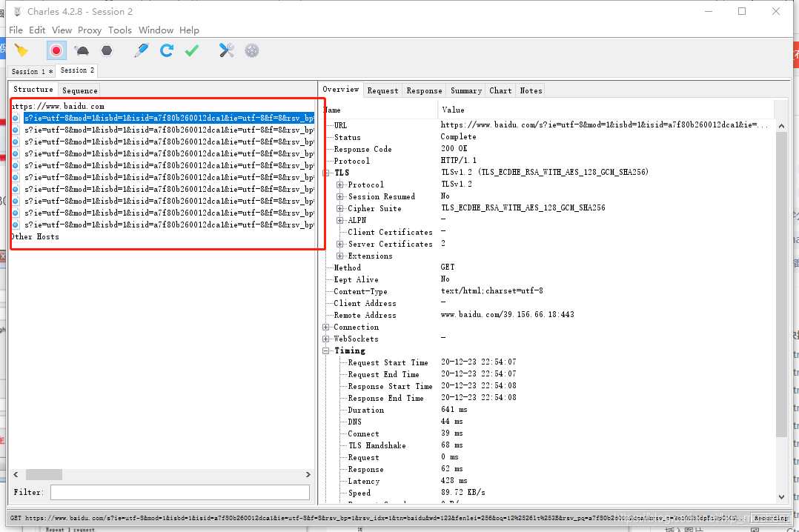Select the highlighted first baidu request row

(x=169, y=119)
